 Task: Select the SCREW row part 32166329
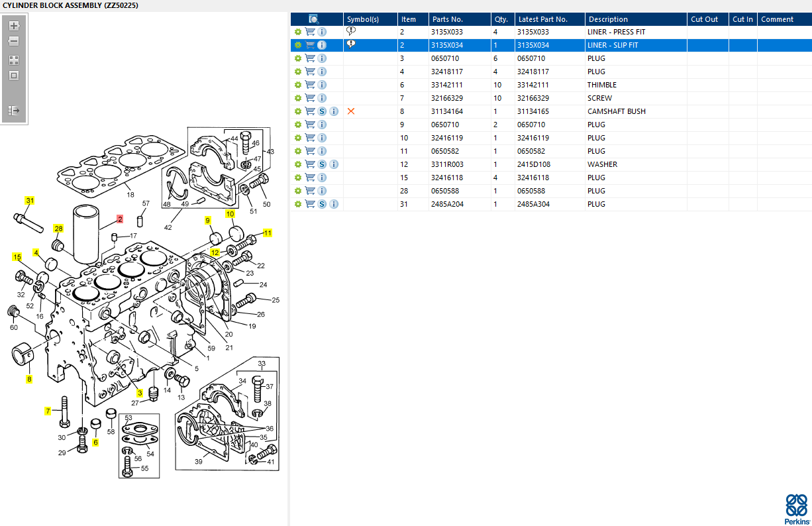coord(447,98)
